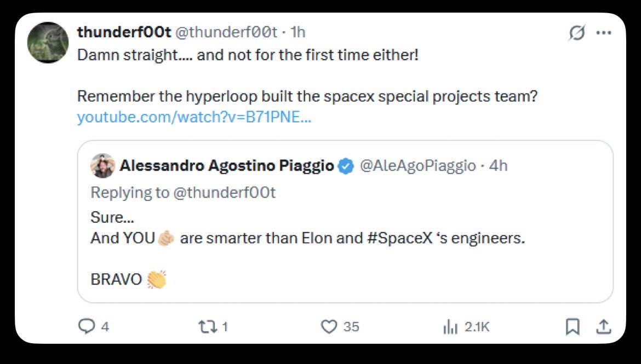Click the reply comment icon

coord(87,327)
